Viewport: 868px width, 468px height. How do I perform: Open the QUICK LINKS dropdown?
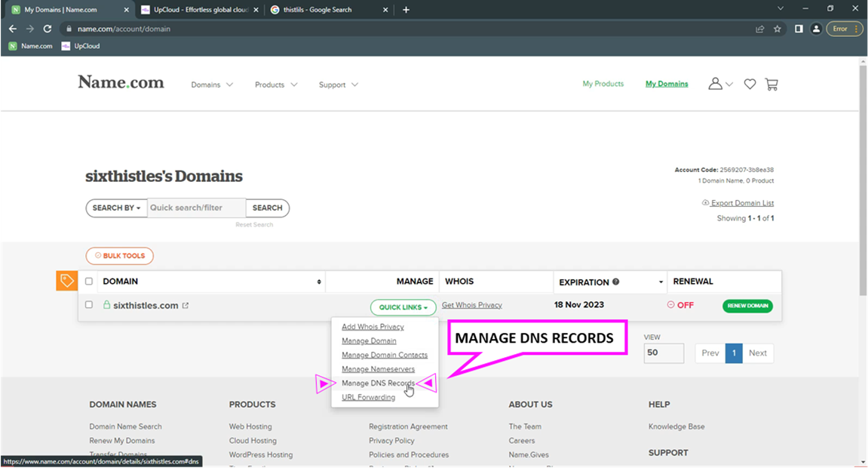(403, 307)
